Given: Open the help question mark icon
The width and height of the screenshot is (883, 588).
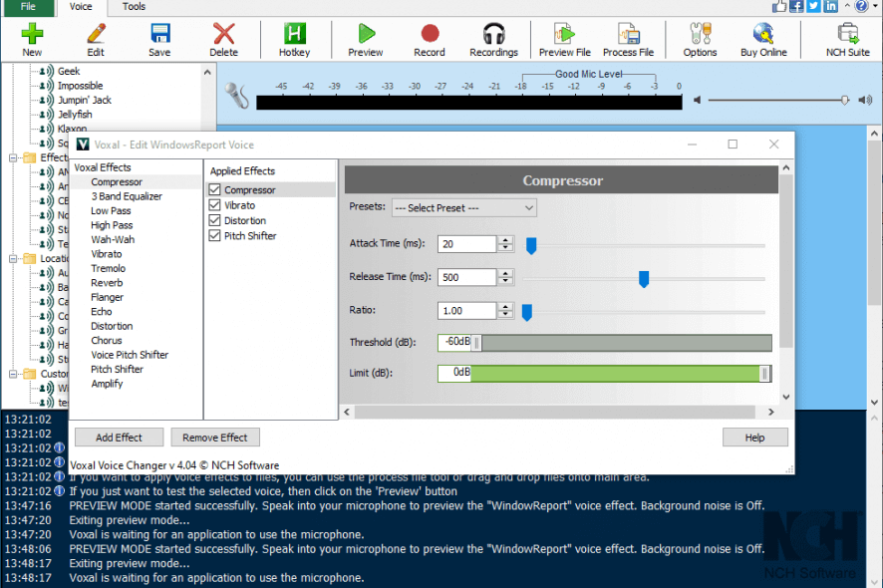Looking at the screenshot, I should pyautogui.click(x=862, y=6).
